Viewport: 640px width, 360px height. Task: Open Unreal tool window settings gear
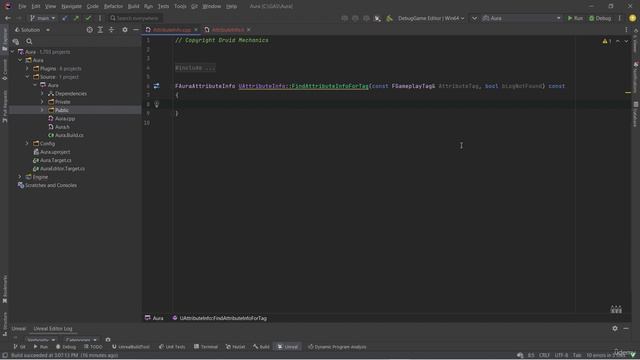coord(615,328)
